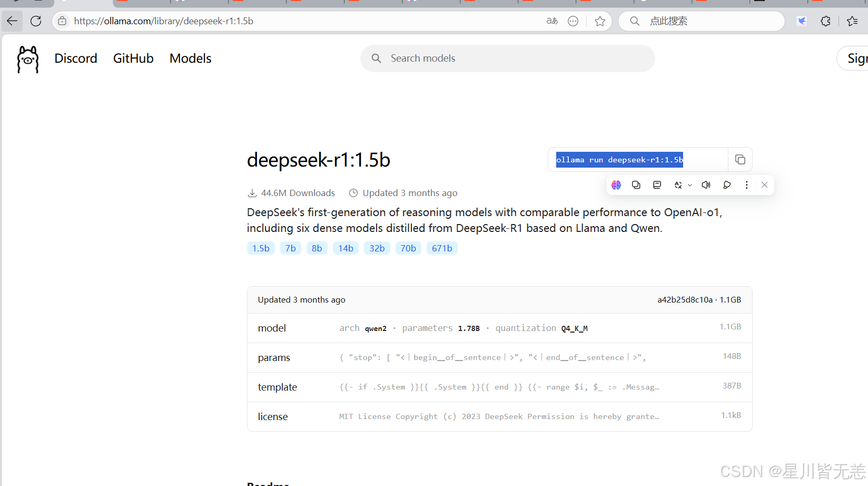Image resolution: width=868 pixels, height=486 pixels.
Task: Select the 70b model tag
Action: tap(408, 248)
